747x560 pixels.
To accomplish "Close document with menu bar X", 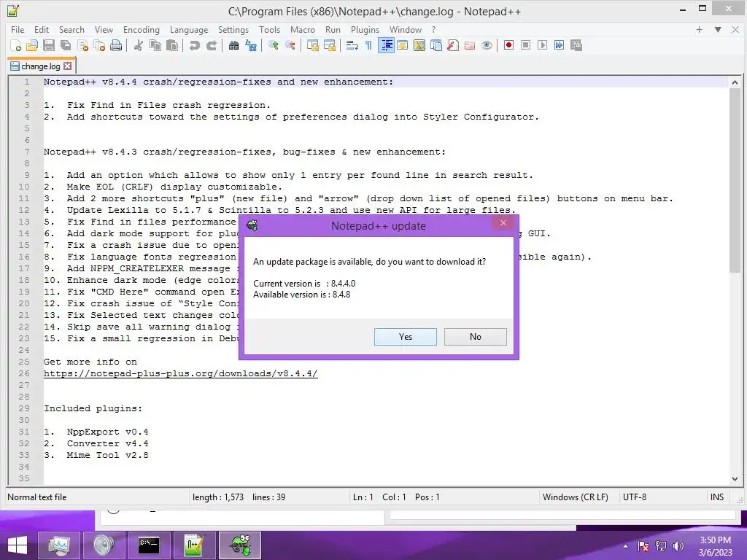I will tap(735, 29).
